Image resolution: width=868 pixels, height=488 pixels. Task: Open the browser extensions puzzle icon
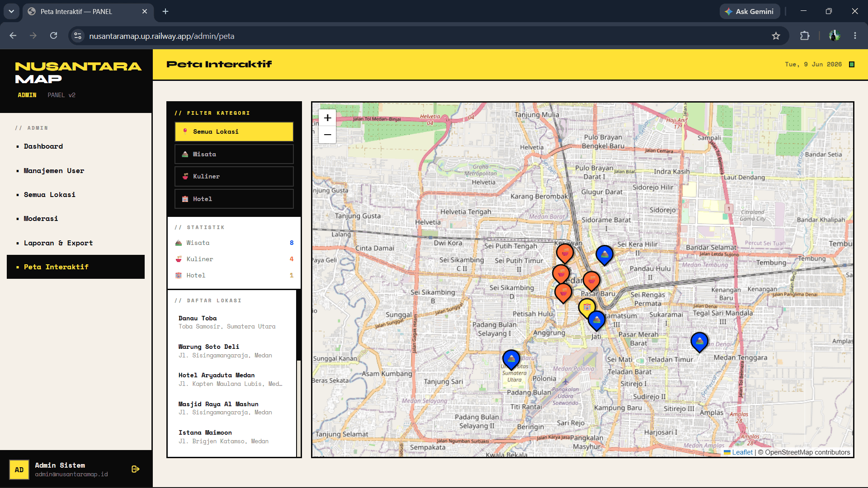(805, 36)
